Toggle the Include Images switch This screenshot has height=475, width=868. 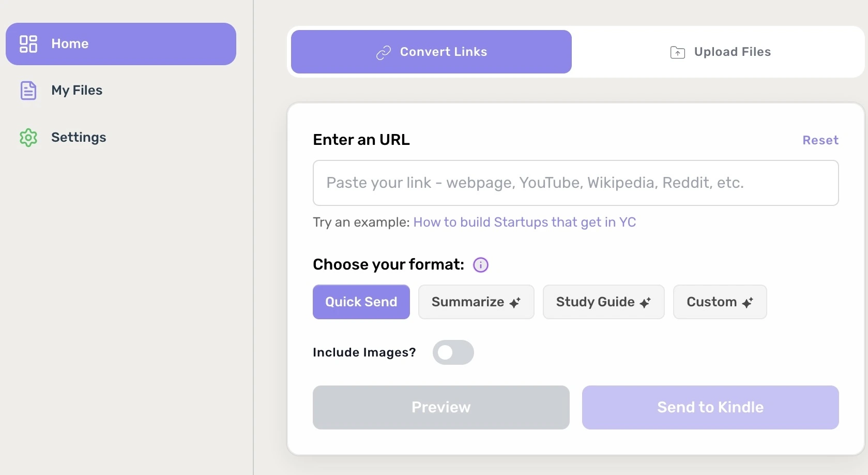click(453, 352)
